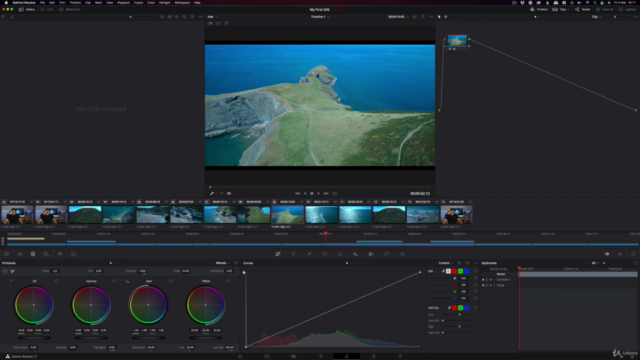Select the Color Wheels palette icon
This screenshot has height=360, width=640.
point(33,254)
